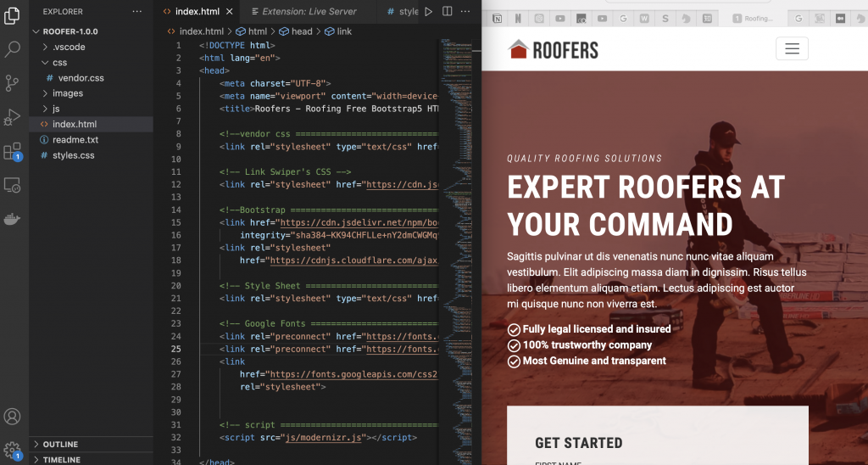Image resolution: width=868 pixels, height=465 pixels.
Task: Open Explorer panel more actions ellipsis
Action: (x=137, y=11)
